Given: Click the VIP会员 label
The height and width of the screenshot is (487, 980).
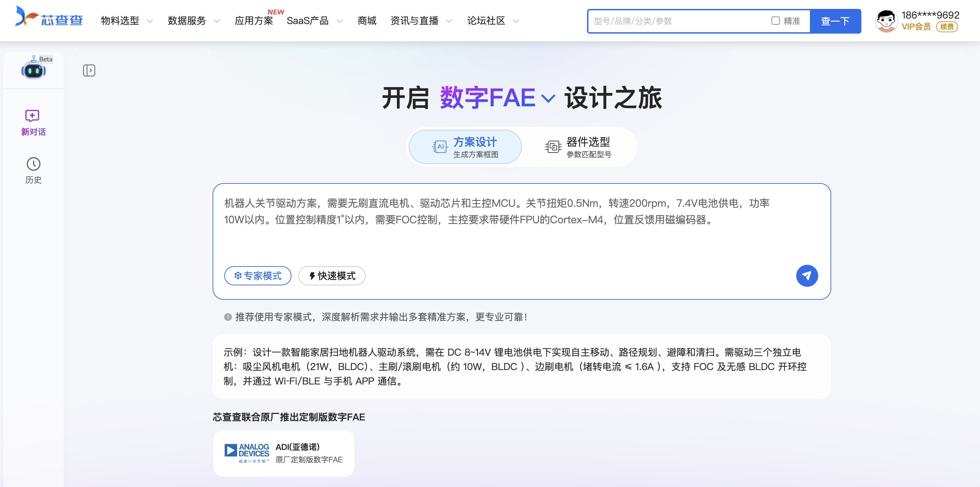Looking at the screenshot, I should [x=916, y=27].
